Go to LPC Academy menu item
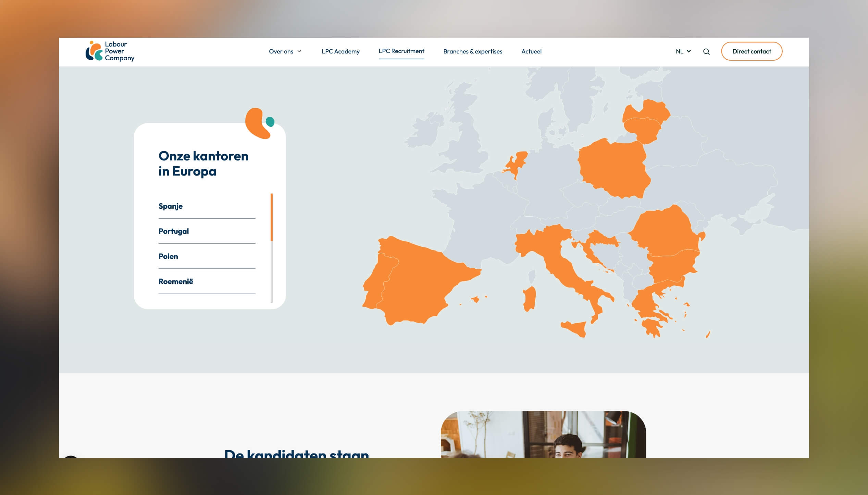Image resolution: width=868 pixels, height=495 pixels. [340, 51]
